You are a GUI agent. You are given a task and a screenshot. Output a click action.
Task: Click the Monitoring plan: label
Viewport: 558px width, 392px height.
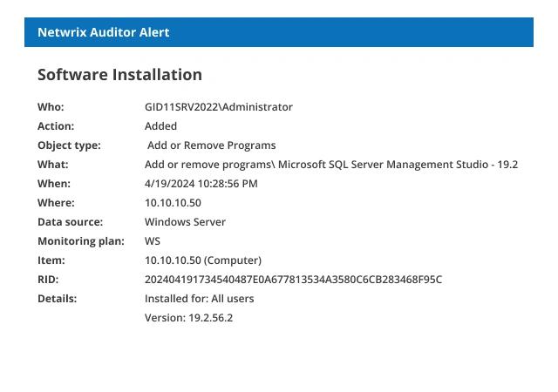(x=81, y=241)
